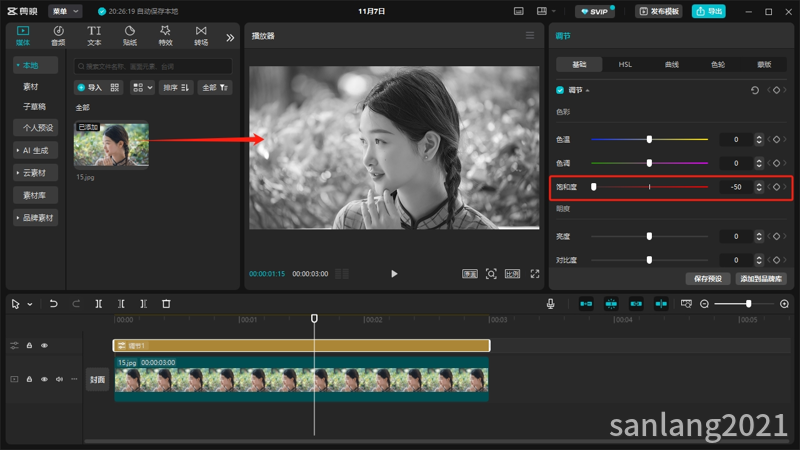This screenshot has width=800, height=450.
Task: Open the 贴纸 stickers panel icon
Action: 130,36
